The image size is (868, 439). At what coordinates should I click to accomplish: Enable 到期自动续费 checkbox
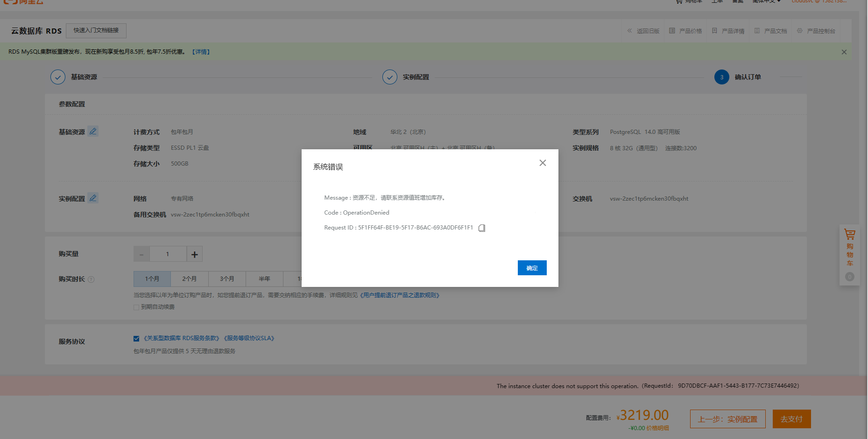click(136, 307)
